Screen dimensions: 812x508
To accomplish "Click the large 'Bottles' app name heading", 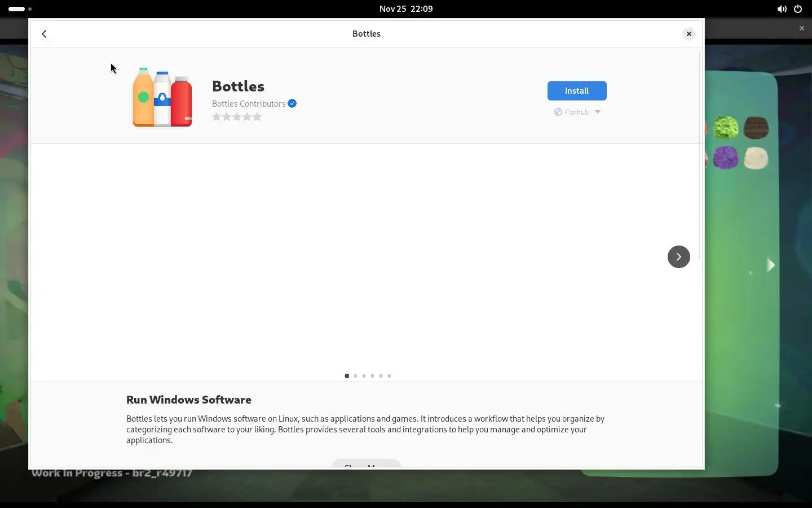I will 238,86.
